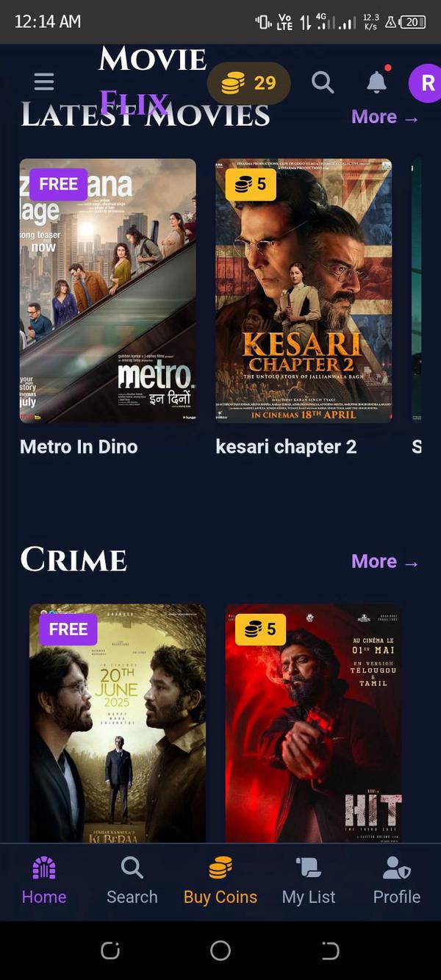Viewport: 441px width, 980px height.
Task: Open the My List tab
Action: 309,881
